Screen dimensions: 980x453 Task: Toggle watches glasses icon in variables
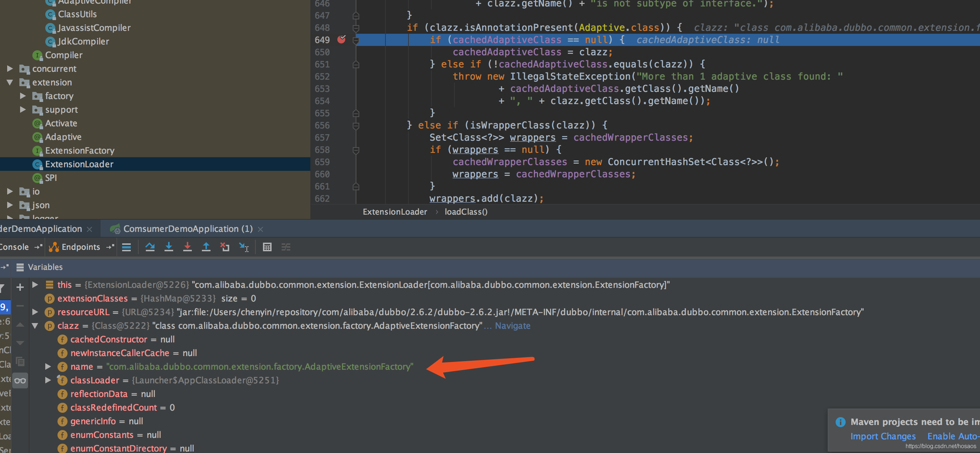tap(20, 380)
